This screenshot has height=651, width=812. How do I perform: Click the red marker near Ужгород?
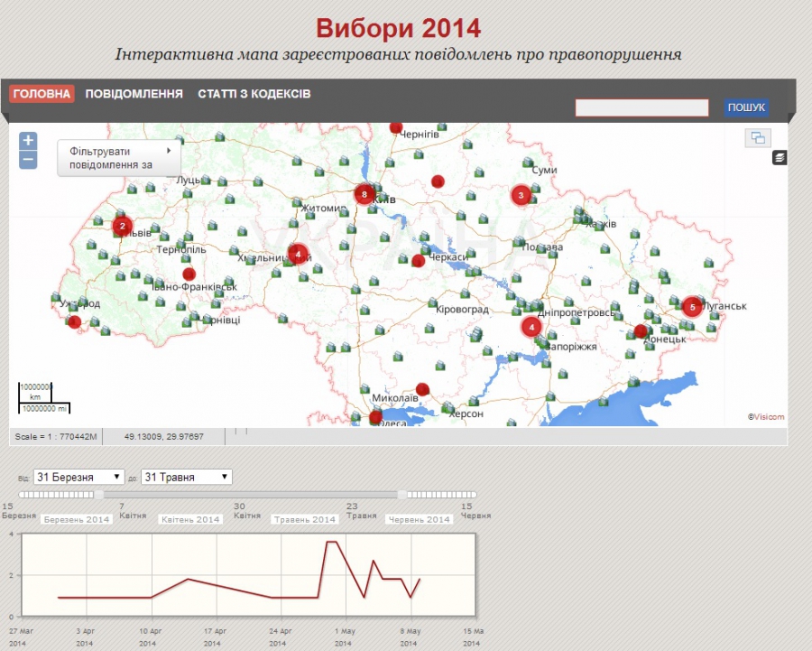[x=75, y=321]
